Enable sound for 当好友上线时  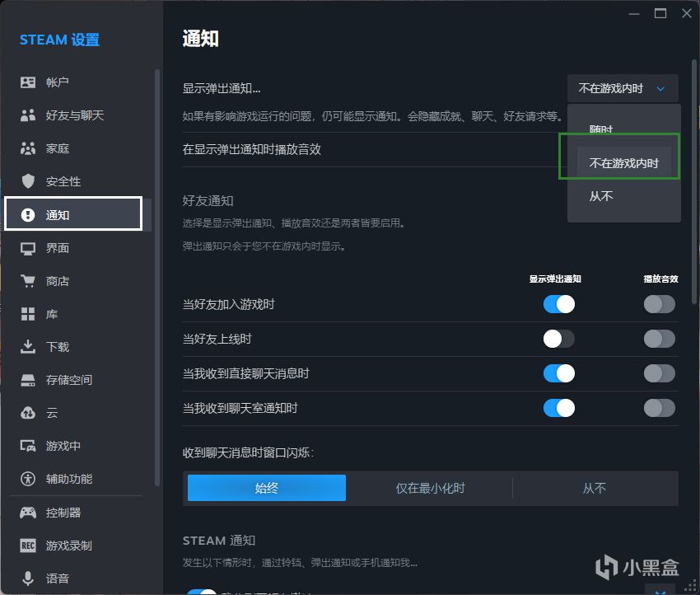659,339
